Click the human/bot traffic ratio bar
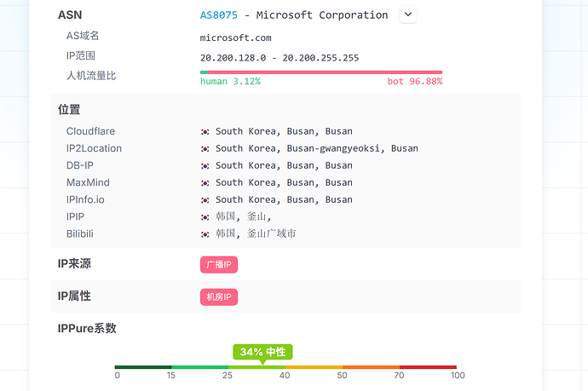The height and width of the screenshot is (391, 588). pos(321,72)
